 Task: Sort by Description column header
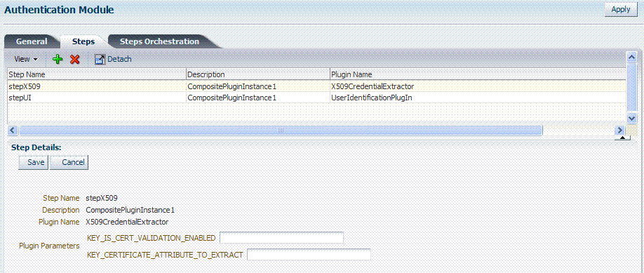(258, 74)
